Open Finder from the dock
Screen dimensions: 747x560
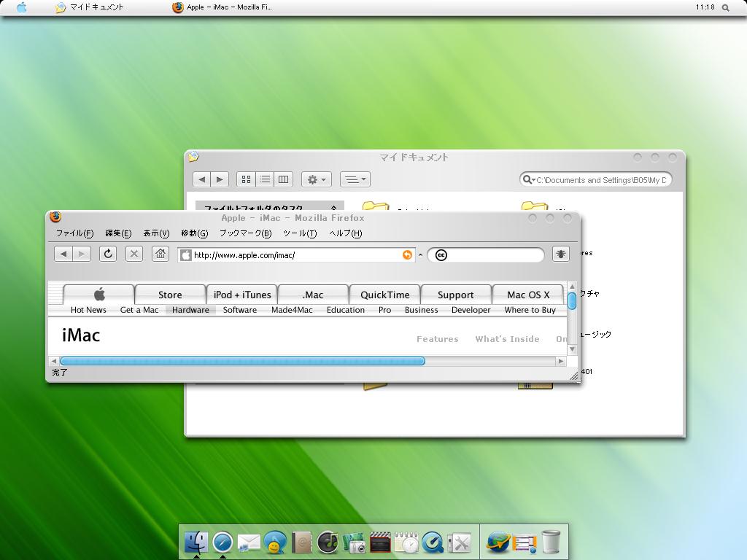tap(196, 542)
